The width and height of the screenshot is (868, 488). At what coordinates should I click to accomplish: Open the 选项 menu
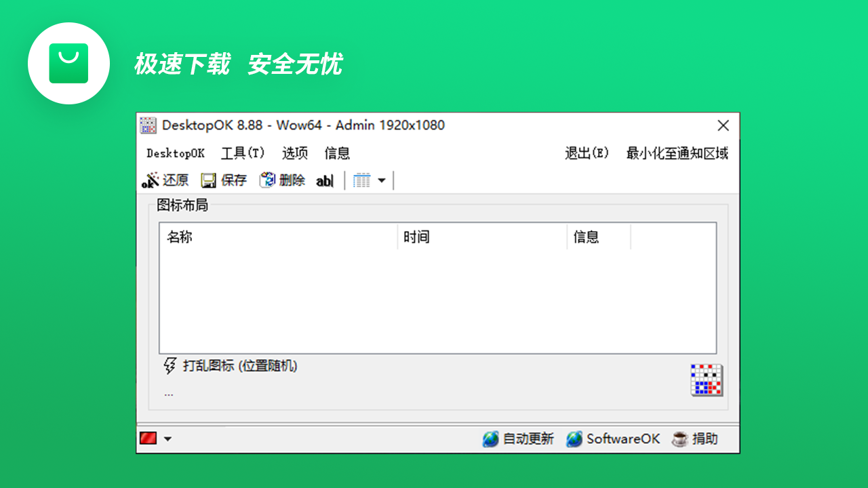pos(295,153)
